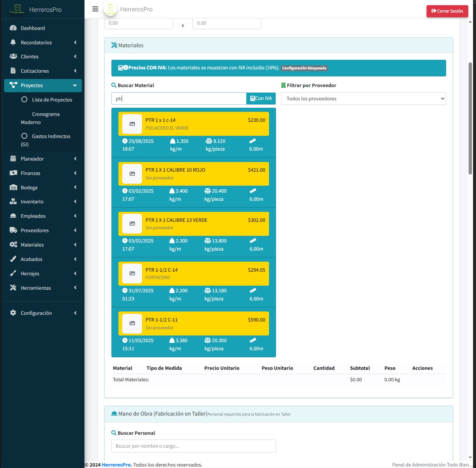This screenshot has height=468, width=476.
Task: Open Cronograma Moderno menu item
Action: [x=41, y=118]
